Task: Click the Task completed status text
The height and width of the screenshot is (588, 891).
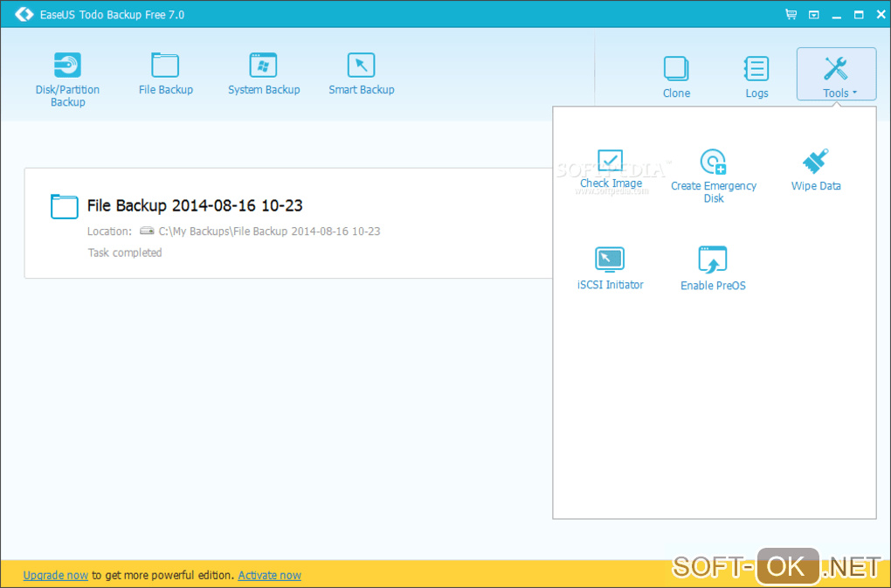Action: 124,252
